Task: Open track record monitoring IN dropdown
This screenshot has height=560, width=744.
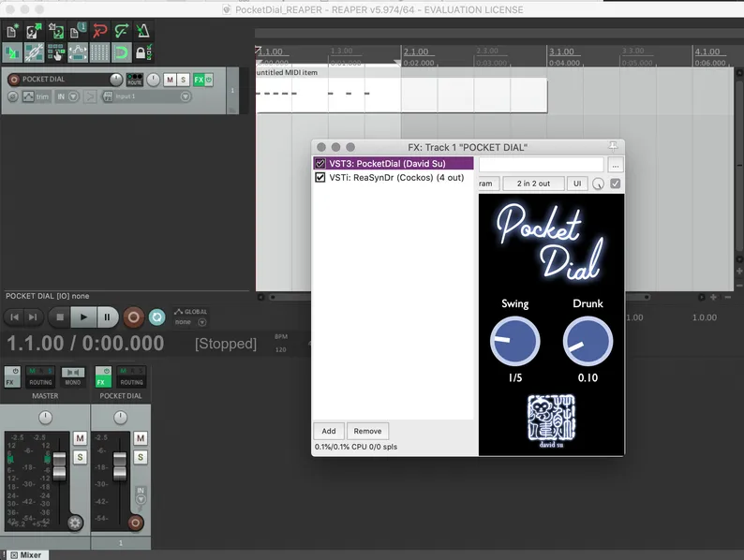Action: (x=67, y=96)
